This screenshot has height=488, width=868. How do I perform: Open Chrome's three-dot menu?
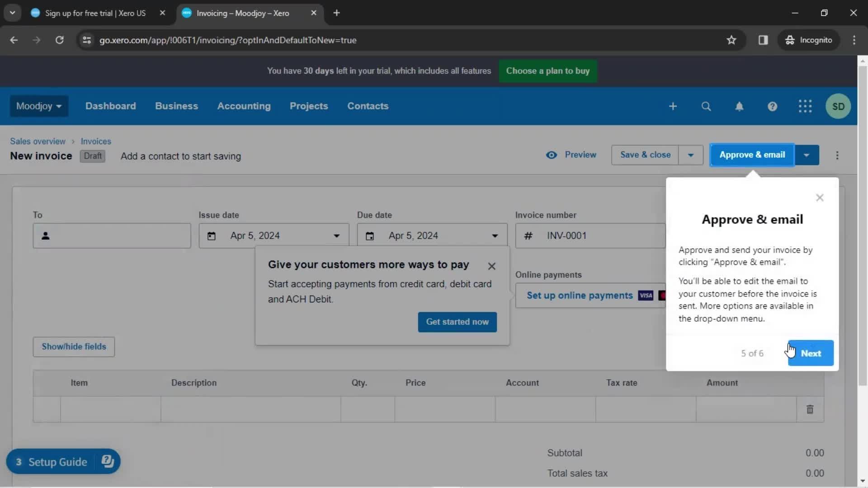[x=854, y=40]
